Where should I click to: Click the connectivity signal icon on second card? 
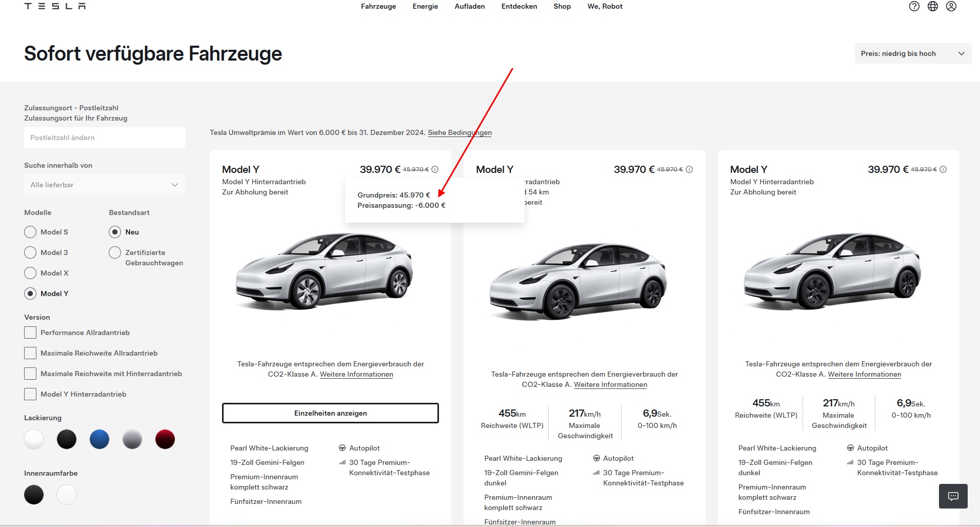596,473
